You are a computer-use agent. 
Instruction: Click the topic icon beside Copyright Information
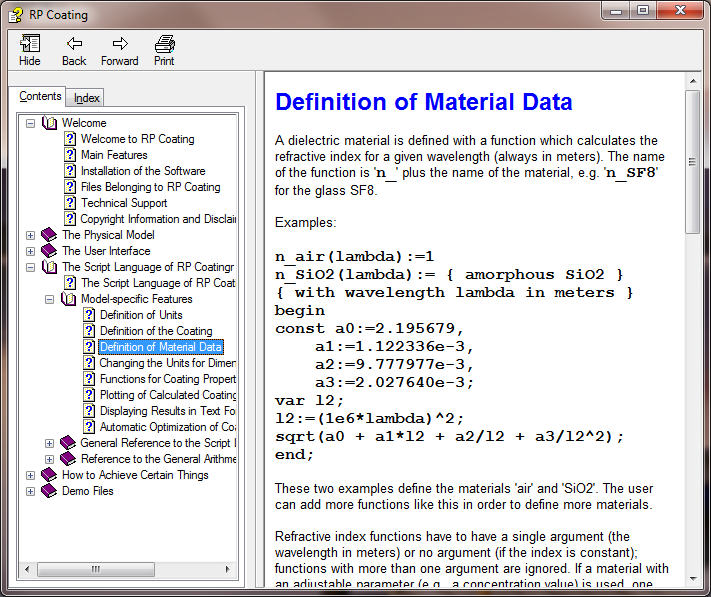click(x=69, y=219)
